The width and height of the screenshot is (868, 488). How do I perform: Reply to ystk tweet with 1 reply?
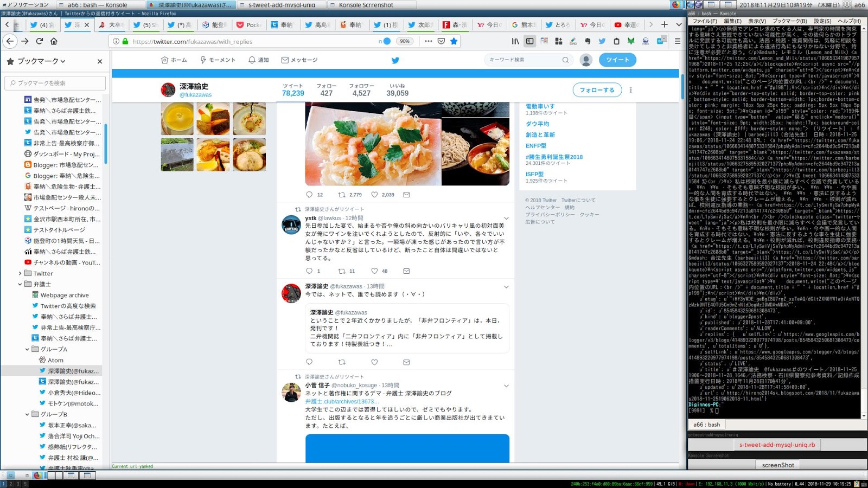click(x=309, y=271)
